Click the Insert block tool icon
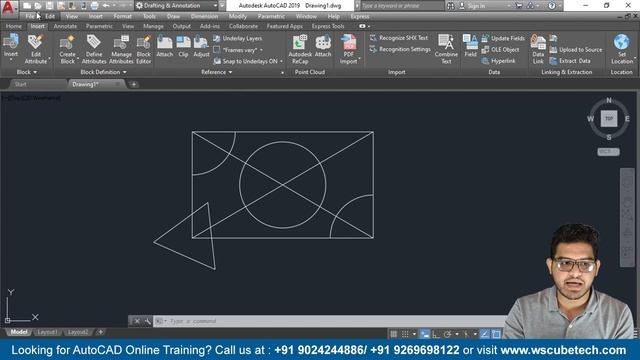 11,42
